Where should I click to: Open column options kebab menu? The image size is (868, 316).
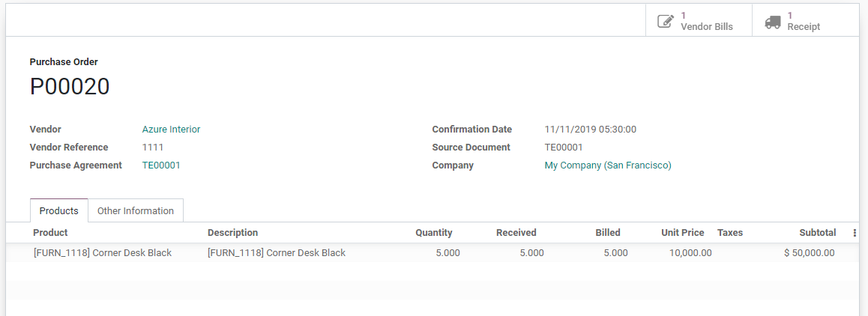point(855,233)
